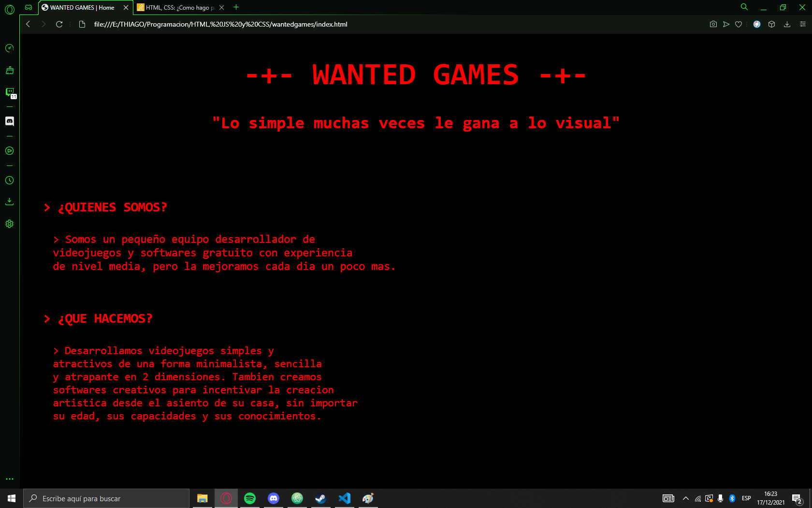Open network tray icon
The image size is (812, 508).
point(697,498)
